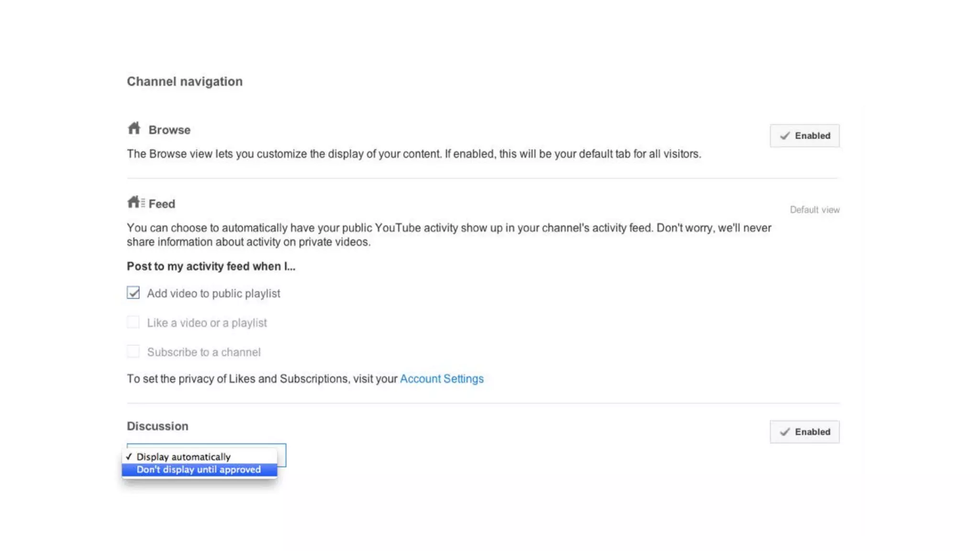Image resolution: width=980 pixels, height=551 pixels.
Task: Toggle the Enabled button for Discussion
Action: [x=804, y=432]
